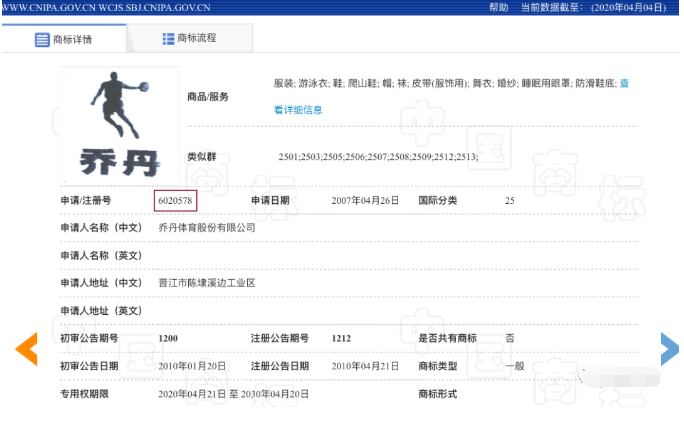Click preliminary announcement issue number 1200
684x424 pixels.
tap(168, 339)
